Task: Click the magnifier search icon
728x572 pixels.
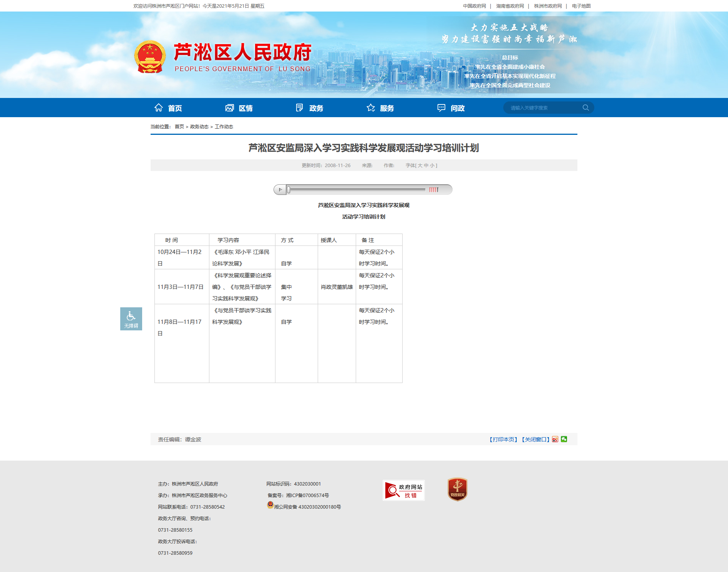Action: (x=585, y=108)
